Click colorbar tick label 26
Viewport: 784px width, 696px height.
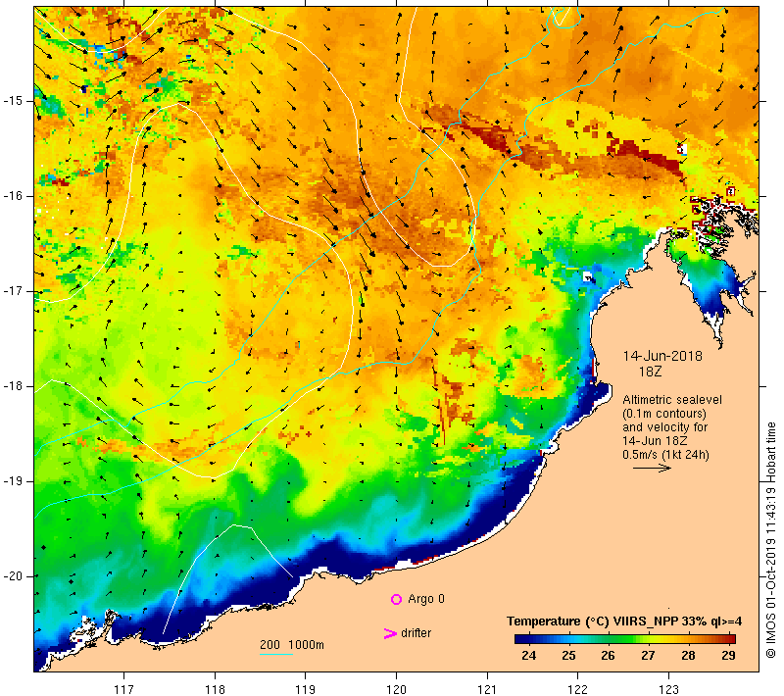point(608,655)
